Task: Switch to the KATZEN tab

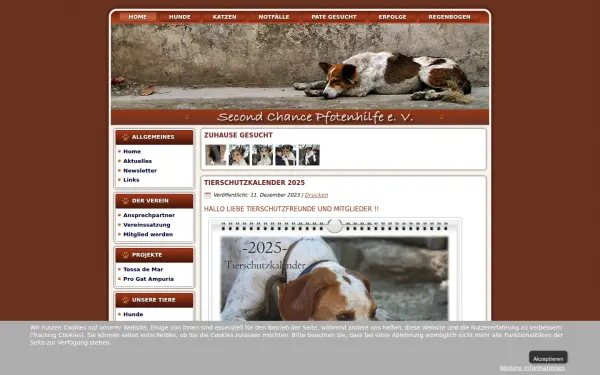Action: [224, 17]
